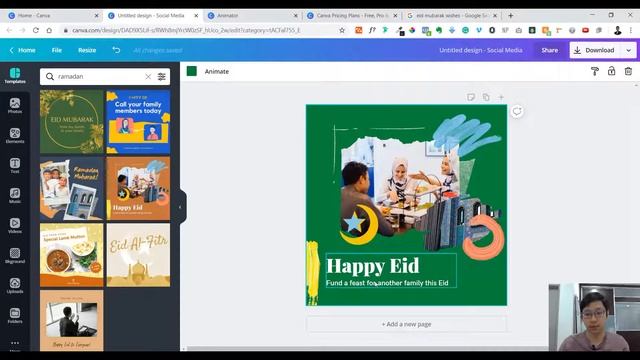This screenshot has height=360, width=640.
Task: Reload the browser page
Action: (36, 30)
